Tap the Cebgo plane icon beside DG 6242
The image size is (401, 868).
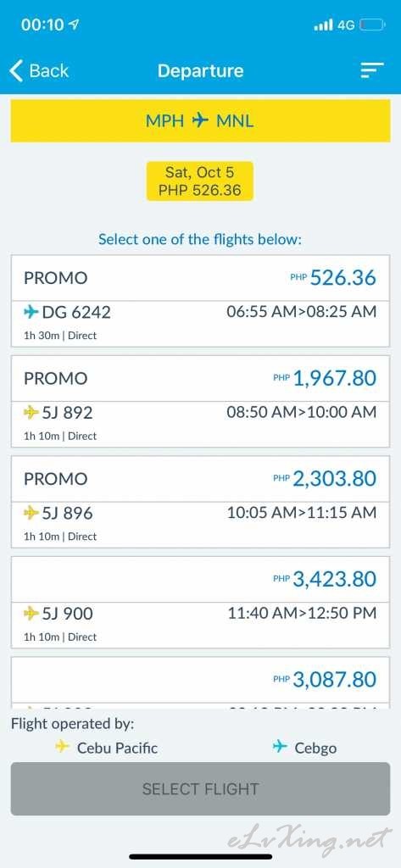tap(31, 312)
